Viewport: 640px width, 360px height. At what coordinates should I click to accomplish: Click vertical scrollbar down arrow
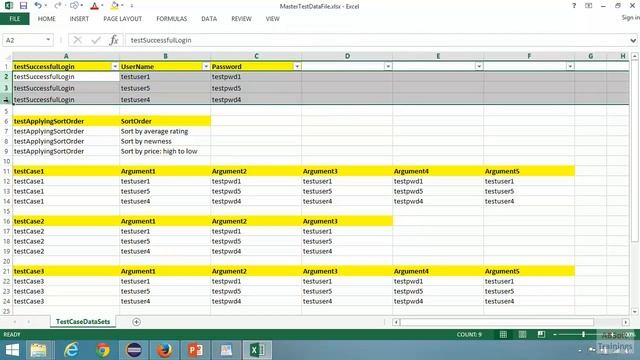(635, 312)
